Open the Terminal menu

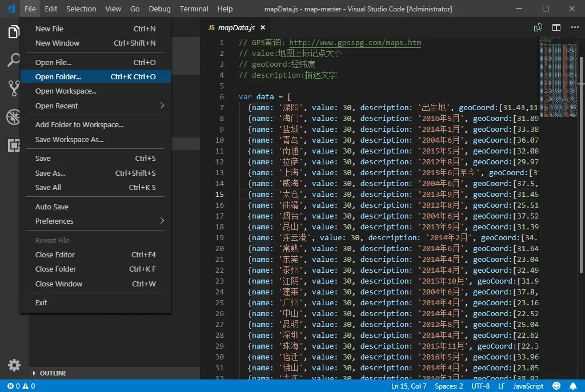[x=194, y=9]
